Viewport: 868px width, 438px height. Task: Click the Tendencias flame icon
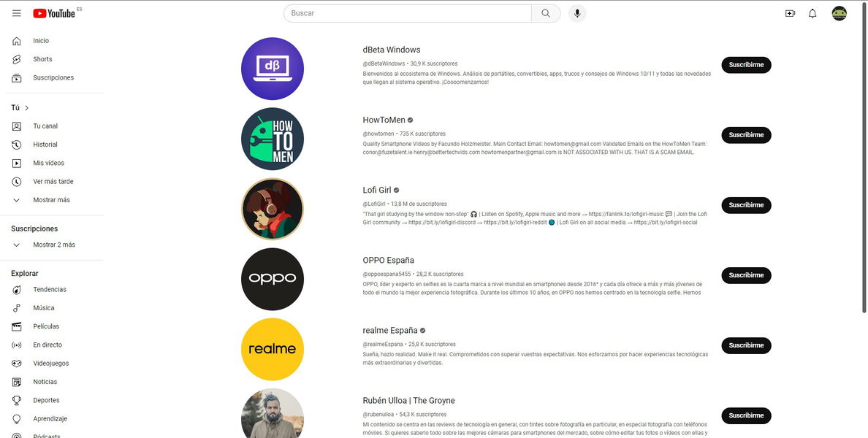[17, 290]
